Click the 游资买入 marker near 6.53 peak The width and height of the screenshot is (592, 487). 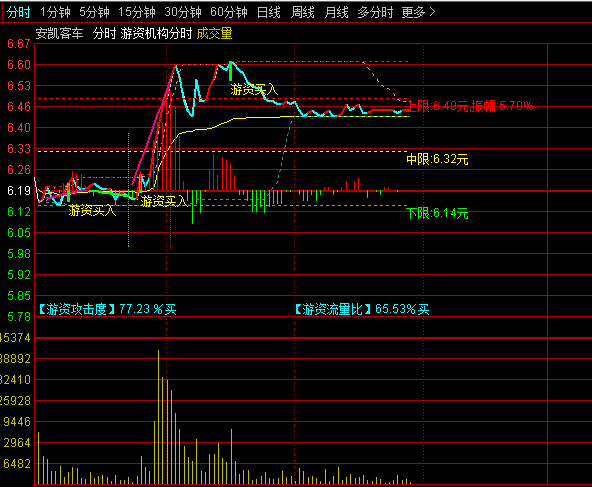click(x=254, y=89)
